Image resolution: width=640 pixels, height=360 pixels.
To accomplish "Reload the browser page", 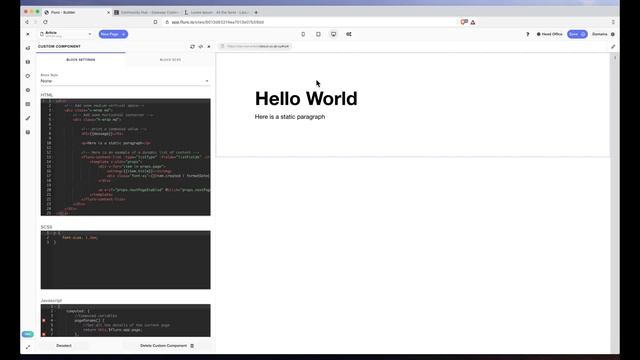I will coord(45,22).
